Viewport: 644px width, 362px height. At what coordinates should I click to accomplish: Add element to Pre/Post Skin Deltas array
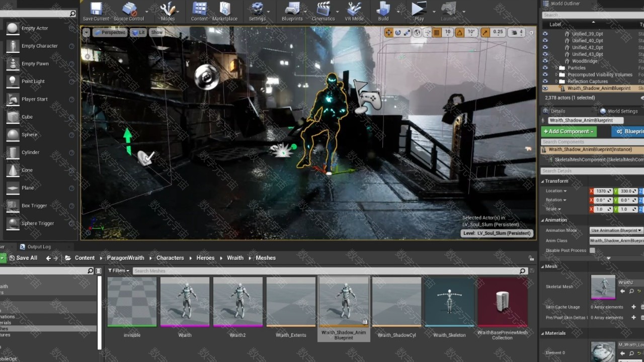coord(633,317)
